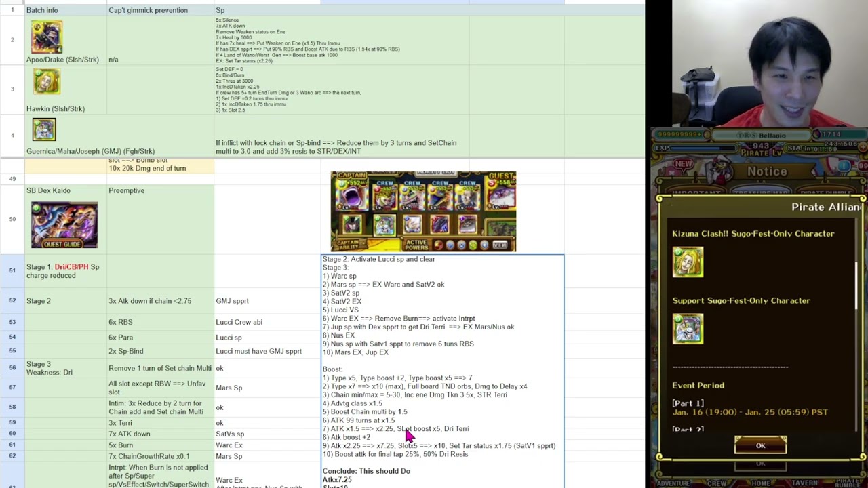The image size is (868, 488).
Task: Select the Hawkin character icon in spreadsheet
Action: coord(46,82)
